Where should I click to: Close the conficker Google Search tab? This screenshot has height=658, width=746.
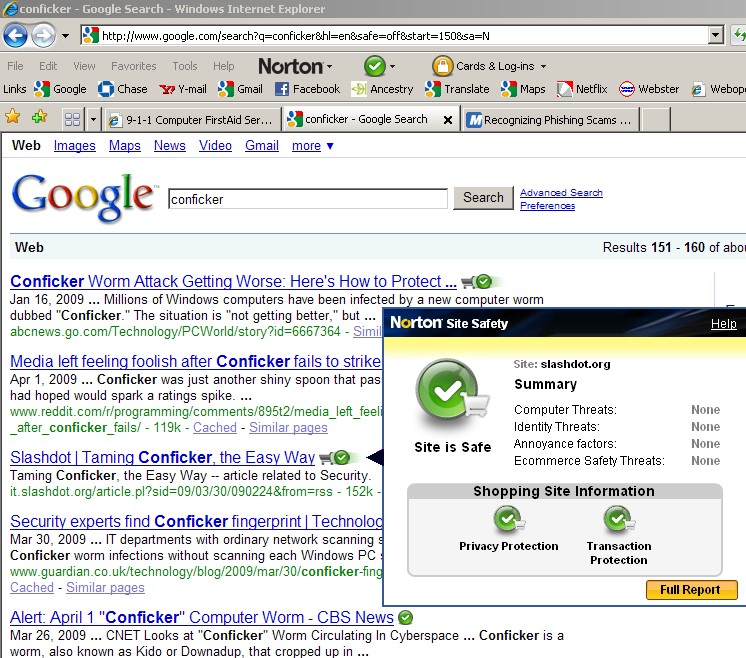(447, 120)
